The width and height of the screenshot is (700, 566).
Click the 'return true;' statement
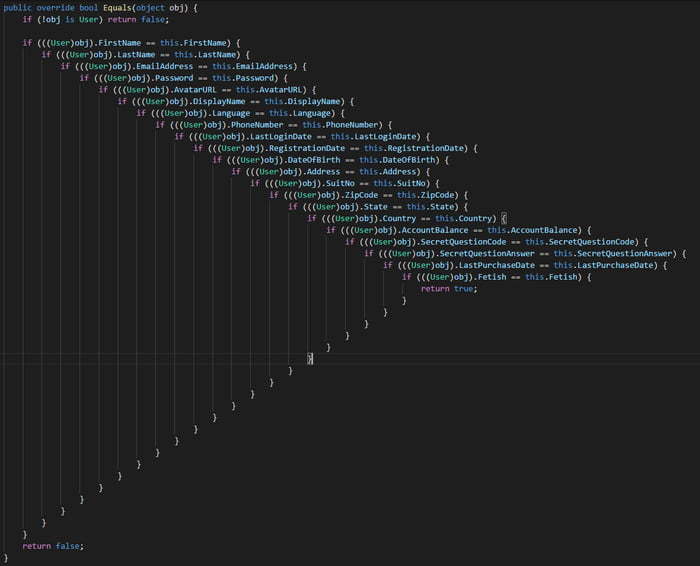(449, 288)
